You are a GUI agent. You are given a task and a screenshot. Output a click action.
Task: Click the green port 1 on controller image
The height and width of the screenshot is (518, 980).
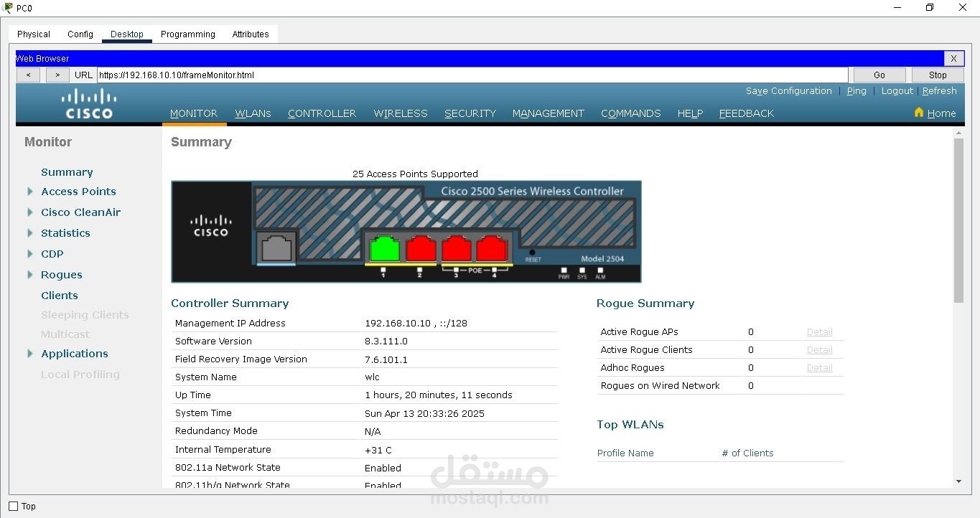pyautogui.click(x=384, y=248)
